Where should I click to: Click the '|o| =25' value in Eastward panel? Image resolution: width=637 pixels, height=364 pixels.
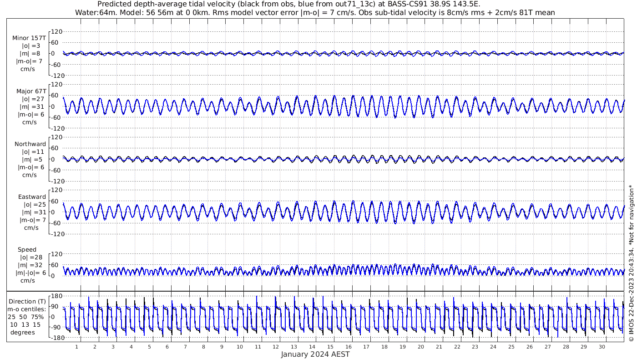35,204
